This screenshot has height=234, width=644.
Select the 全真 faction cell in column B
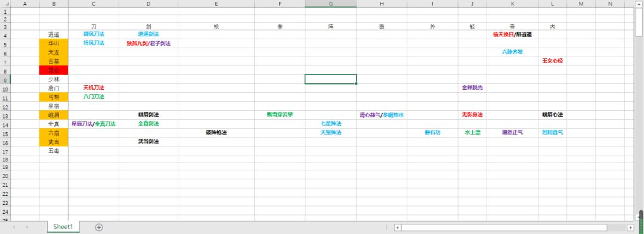click(54, 124)
